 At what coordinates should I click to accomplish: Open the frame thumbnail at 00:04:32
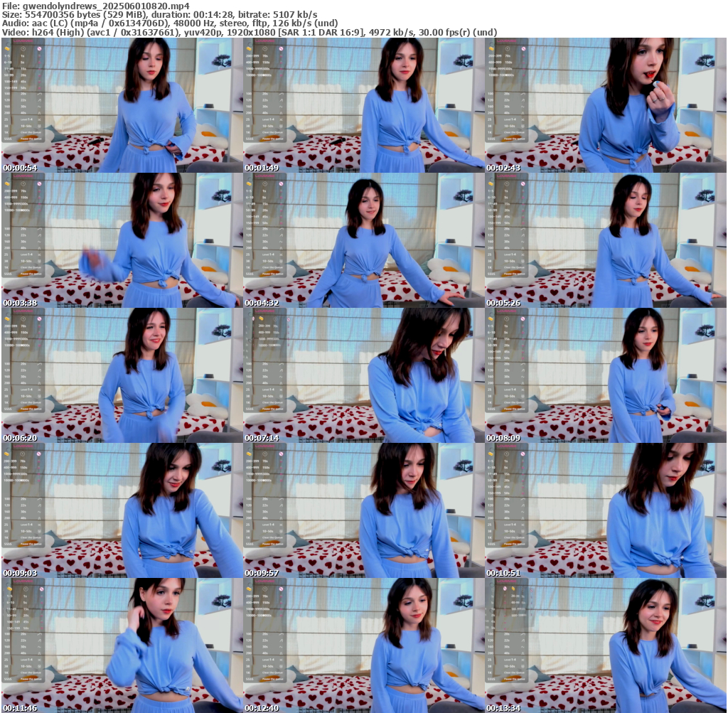pos(363,240)
